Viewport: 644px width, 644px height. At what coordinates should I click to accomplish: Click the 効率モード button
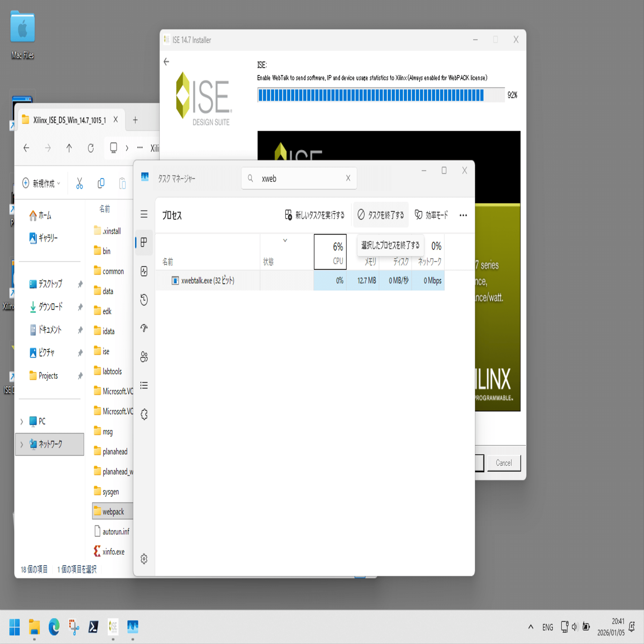click(x=431, y=215)
